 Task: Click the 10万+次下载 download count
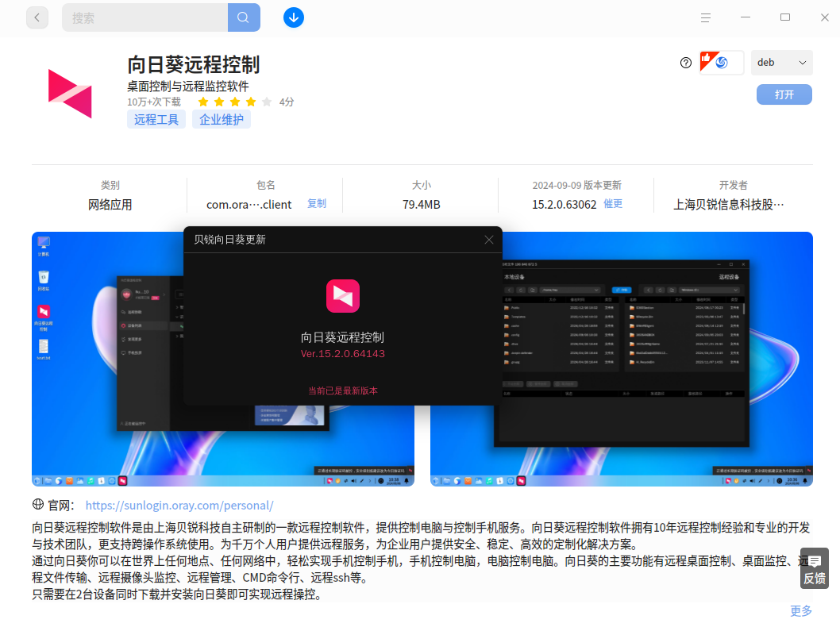[x=154, y=102]
